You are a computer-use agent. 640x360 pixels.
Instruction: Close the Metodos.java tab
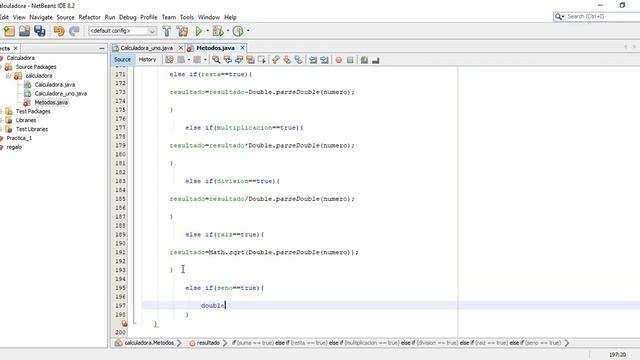242,48
